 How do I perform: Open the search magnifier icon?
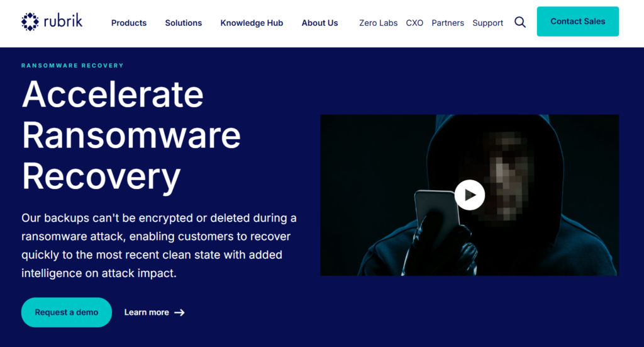(x=520, y=22)
